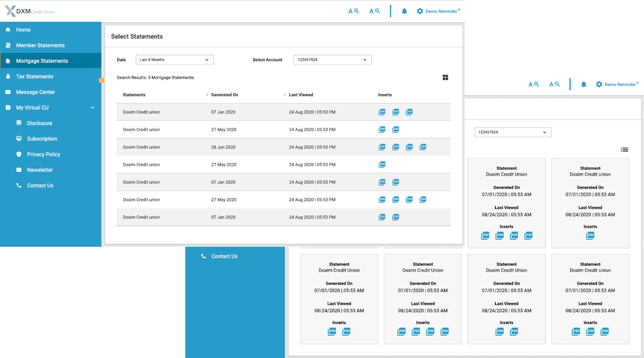Open the Select Account dropdown beside the Date filter
Screen dimensions: 644x358
pos(332,60)
